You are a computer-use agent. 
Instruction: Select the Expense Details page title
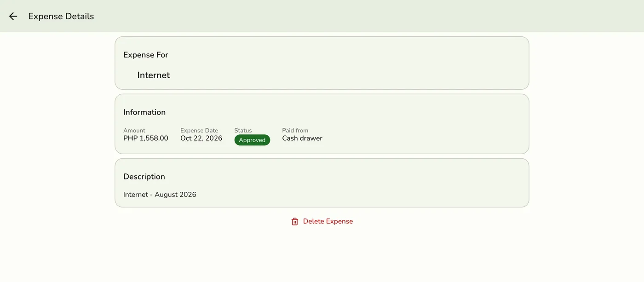pyautogui.click(x=61, y=16)
